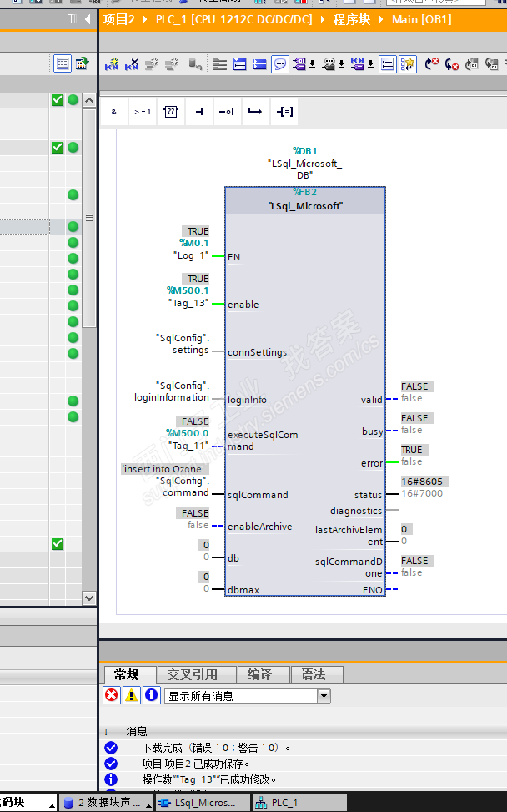Toggle the second green checkbox in left panel
The height and width of the screenshot is (812, 507).
pyautogui.click(x=58, y=148)
